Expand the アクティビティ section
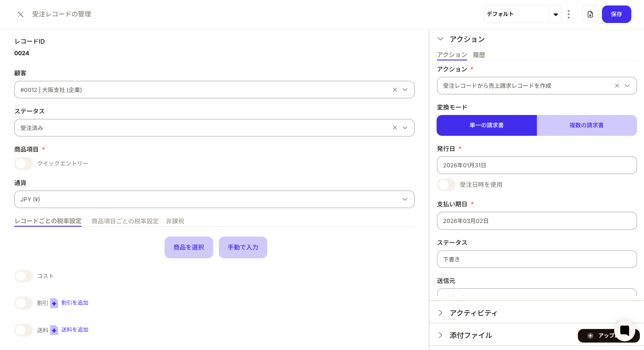Screen dimensions: 644x350 473,313
